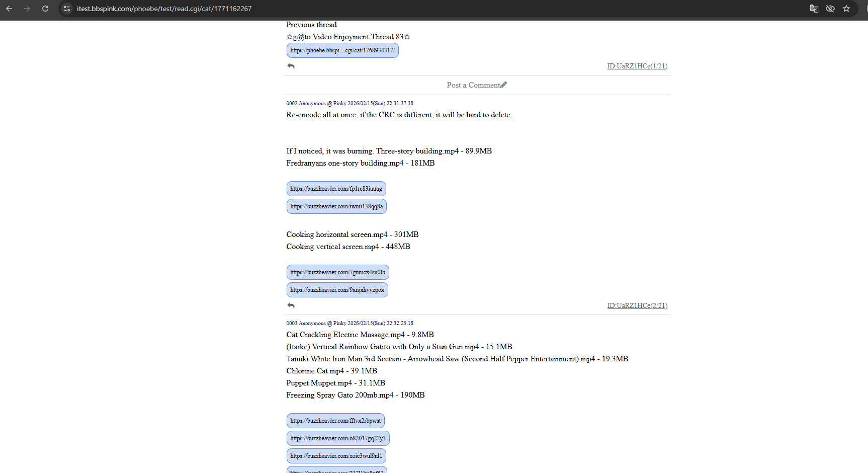The height and width of the screenshot is (473, 868).
Task: Click the post number 0002
Action: click(x=292, y=104)
